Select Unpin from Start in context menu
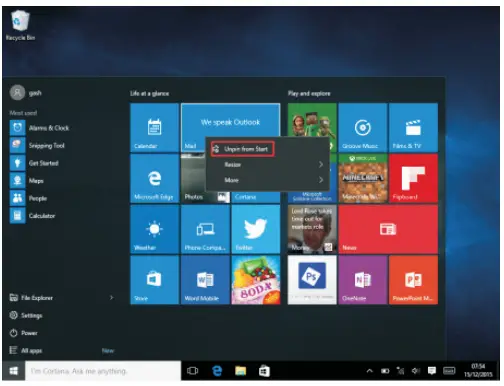The height and width of the screenshot is (386, 504). pos(242,149)
